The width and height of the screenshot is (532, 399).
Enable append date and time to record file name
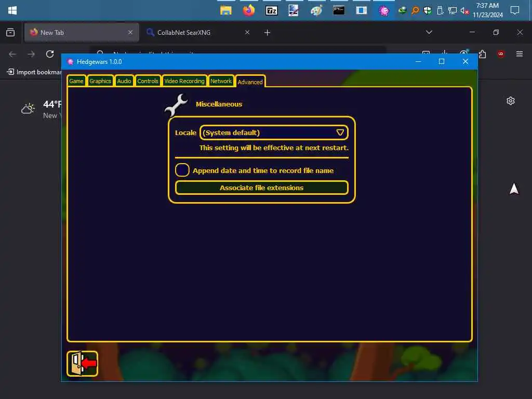[182, 170]
